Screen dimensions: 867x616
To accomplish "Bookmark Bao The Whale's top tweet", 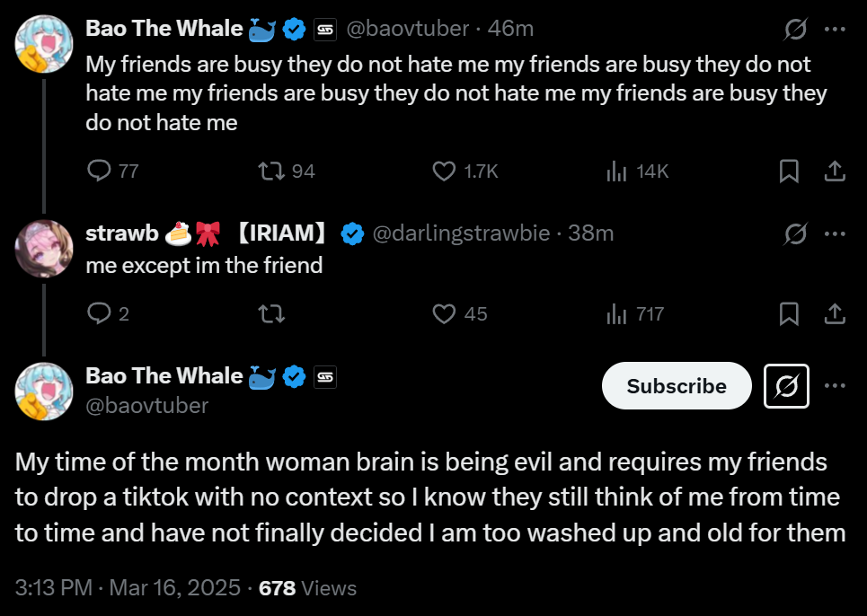I will (x=789, y=171).
